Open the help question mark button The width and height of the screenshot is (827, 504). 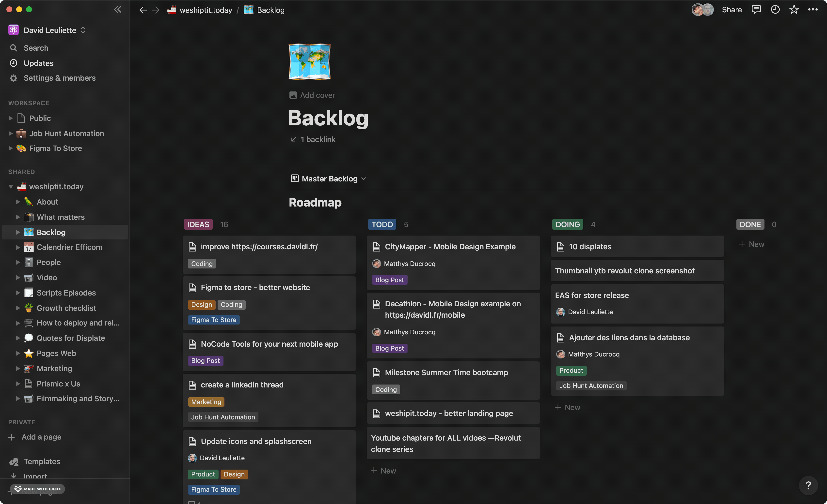point(808,485)
